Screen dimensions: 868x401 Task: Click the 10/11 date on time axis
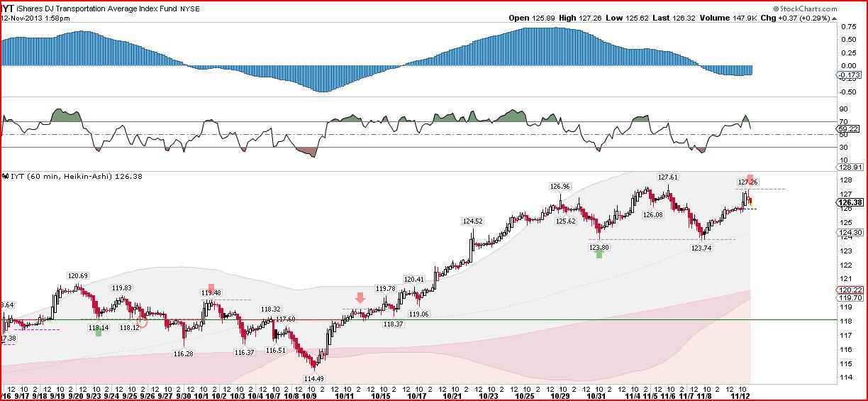point(344,396)
